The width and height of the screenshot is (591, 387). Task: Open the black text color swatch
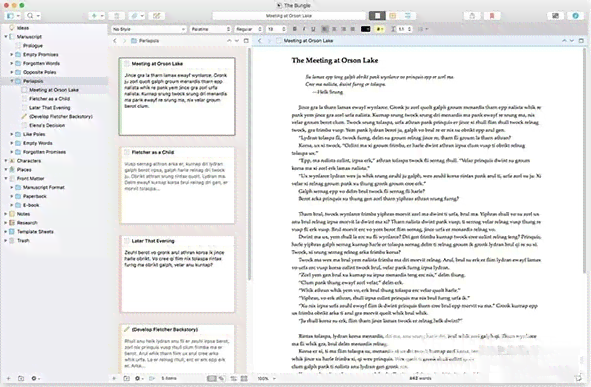pos(365,29)
